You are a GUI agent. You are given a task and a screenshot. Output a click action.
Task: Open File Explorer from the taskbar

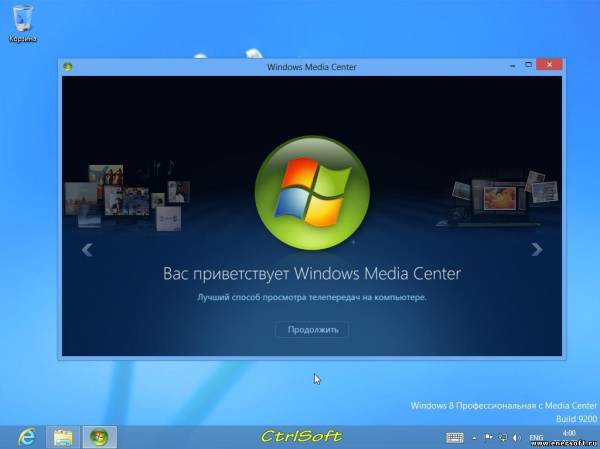coord(63,437)
